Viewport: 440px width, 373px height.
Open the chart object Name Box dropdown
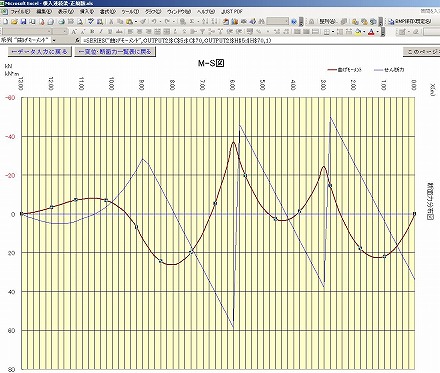point(54,40)
